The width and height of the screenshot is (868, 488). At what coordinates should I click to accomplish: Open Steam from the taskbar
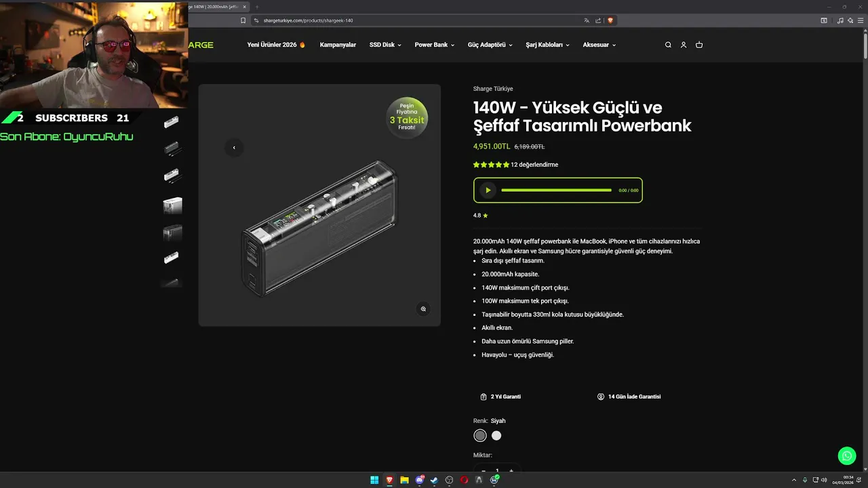[x=435, y=480]
